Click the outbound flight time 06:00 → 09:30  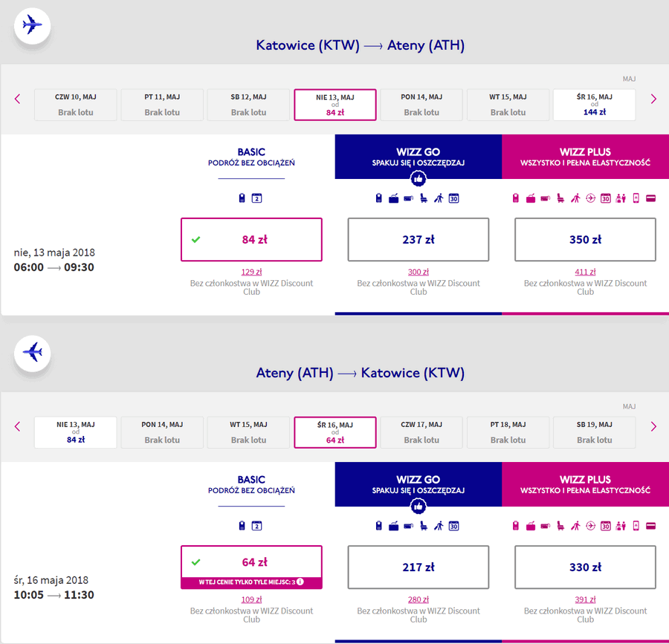point(54,267)
